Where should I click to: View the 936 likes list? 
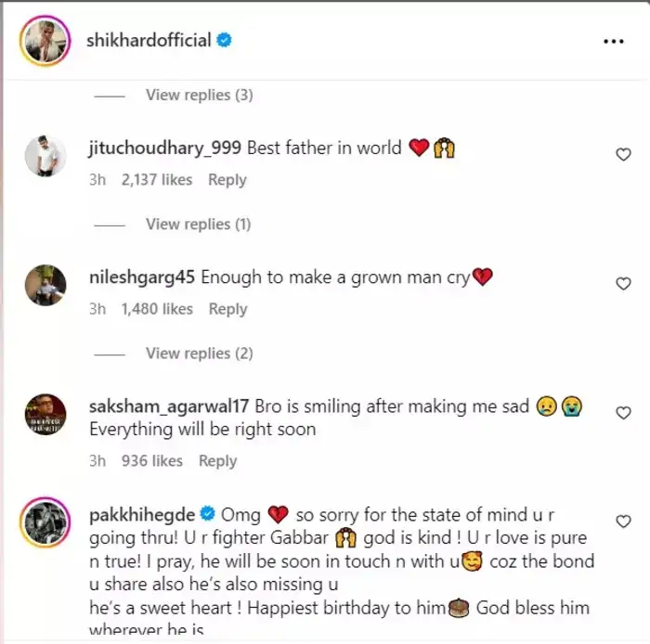pos(152,461)
